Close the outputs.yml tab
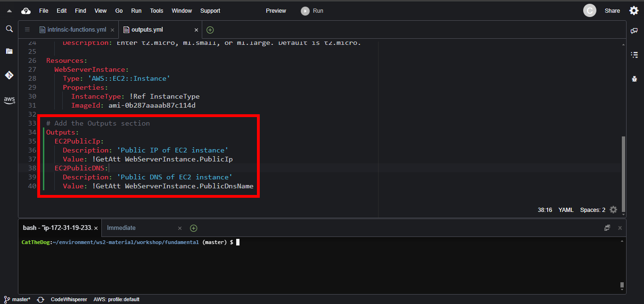 [195, 30]
